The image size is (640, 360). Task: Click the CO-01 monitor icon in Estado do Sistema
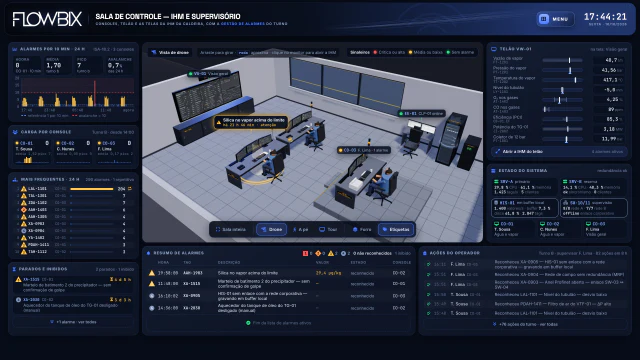(496, 224)
